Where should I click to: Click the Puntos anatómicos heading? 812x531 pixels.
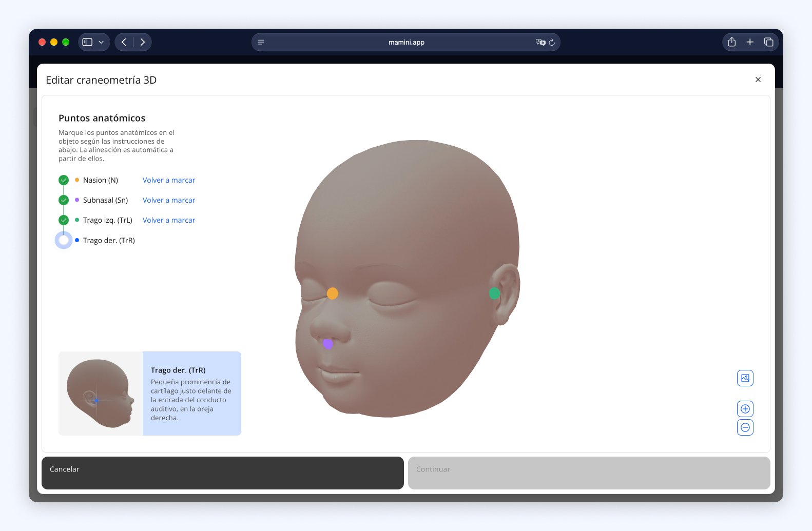(x=102, y=118)
